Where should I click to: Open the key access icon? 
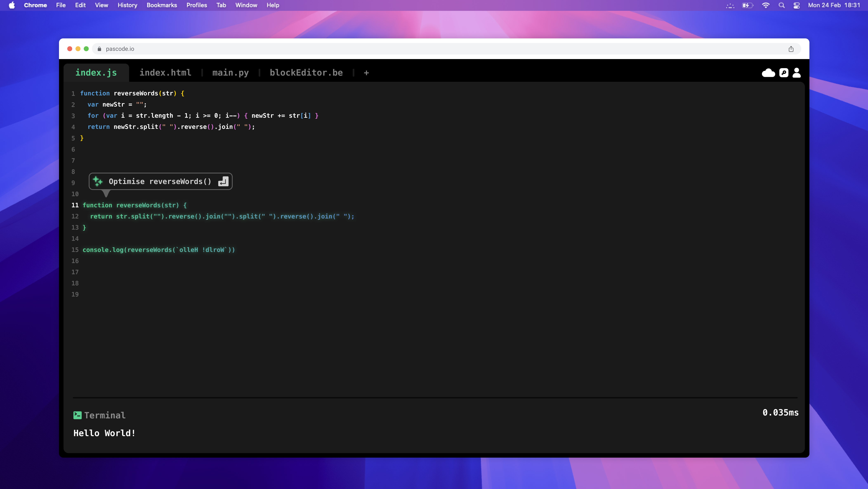pyautogui.click(x=783, y=73)
